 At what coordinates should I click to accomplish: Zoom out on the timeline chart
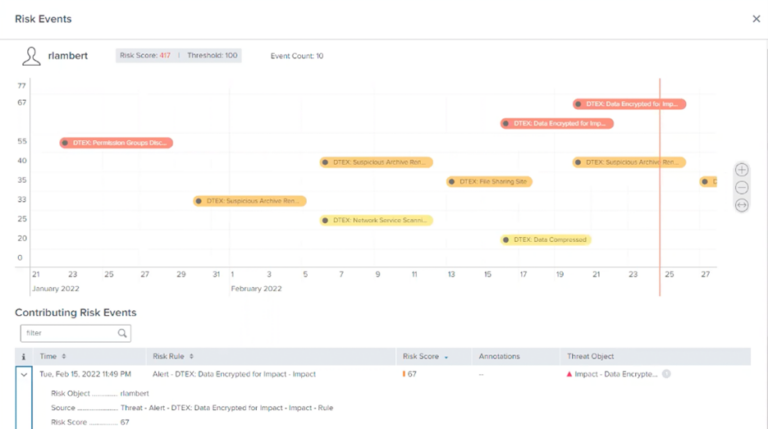(x=741, y=187)
